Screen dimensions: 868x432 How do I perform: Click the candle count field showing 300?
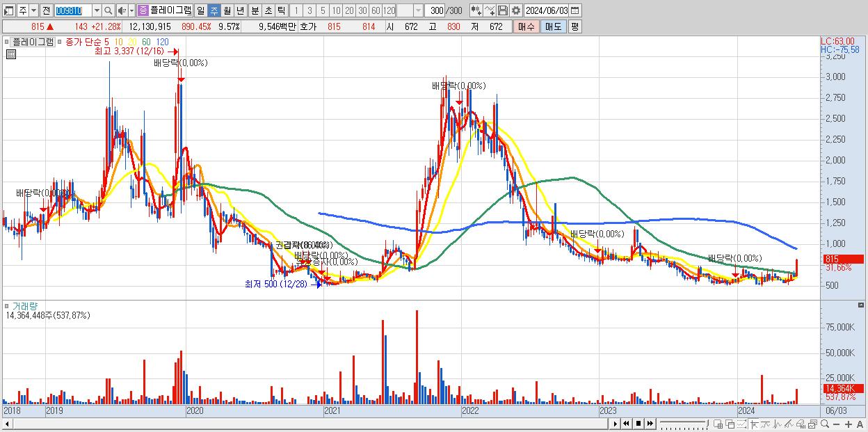click(436, 10)
